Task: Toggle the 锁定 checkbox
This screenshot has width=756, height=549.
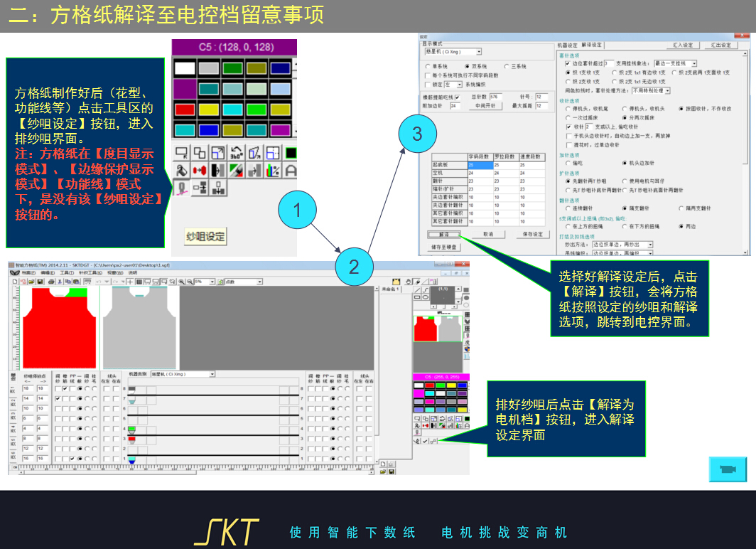Action: (x=427, y=84)
